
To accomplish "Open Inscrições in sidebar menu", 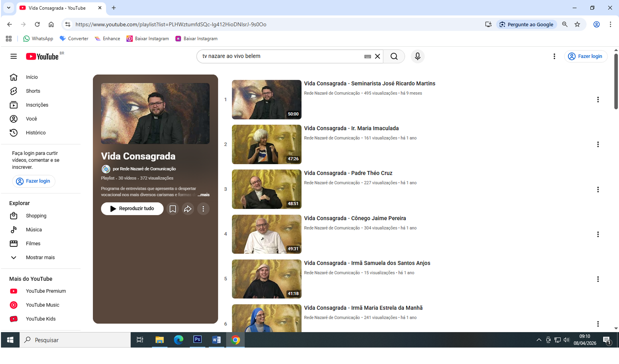I will 37,105.
